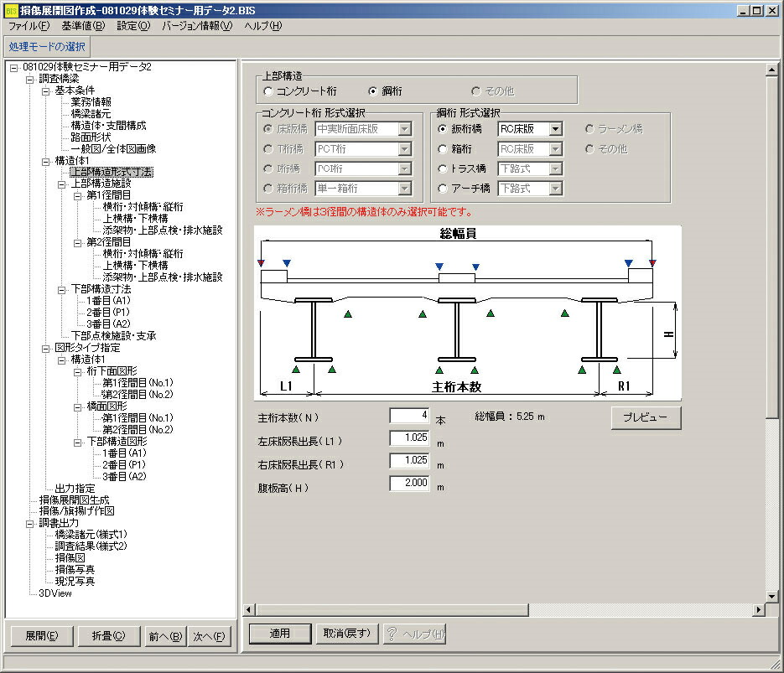Screen dimensions: 784x673
Task: Click the horizontal scrollbar right arrow
Action: [759, 609]
